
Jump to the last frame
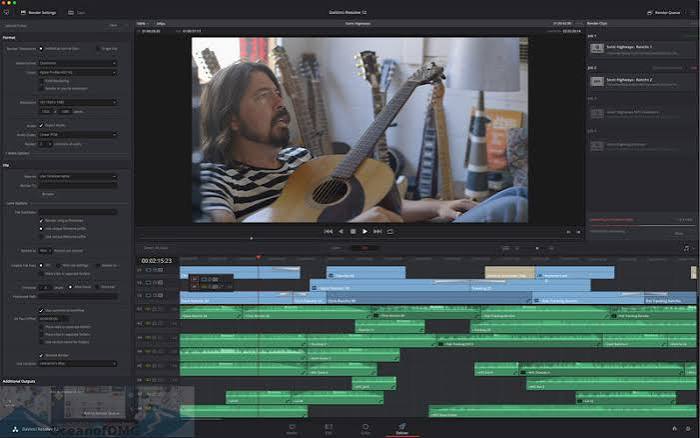(378, 231)
